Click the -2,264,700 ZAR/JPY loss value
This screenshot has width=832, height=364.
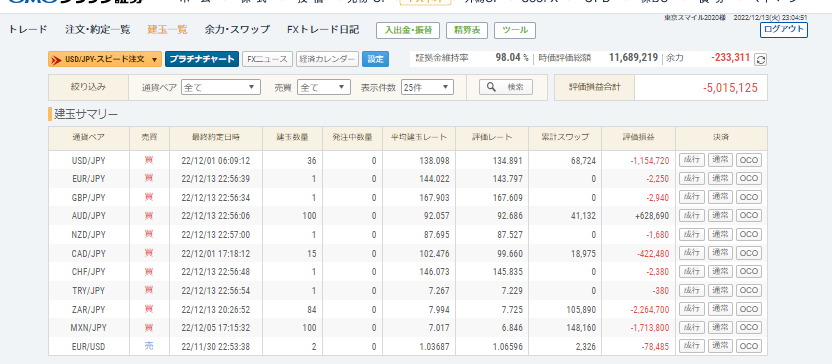(x=650, y=309)
